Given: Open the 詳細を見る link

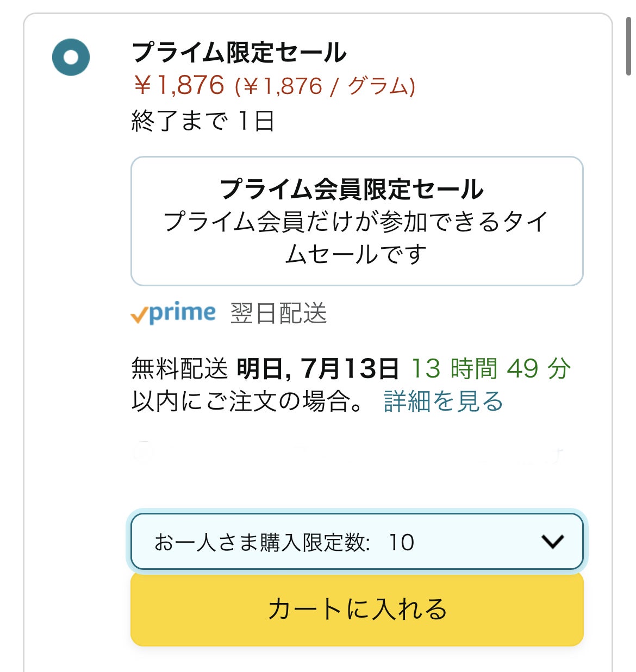Looking at the screenshot, I should point(443,401).
